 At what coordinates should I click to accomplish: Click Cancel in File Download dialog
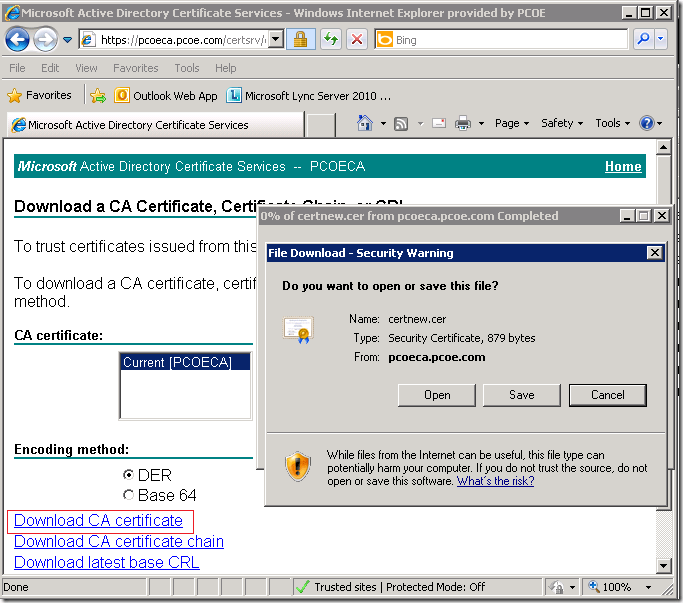click(x=608, y=395)
